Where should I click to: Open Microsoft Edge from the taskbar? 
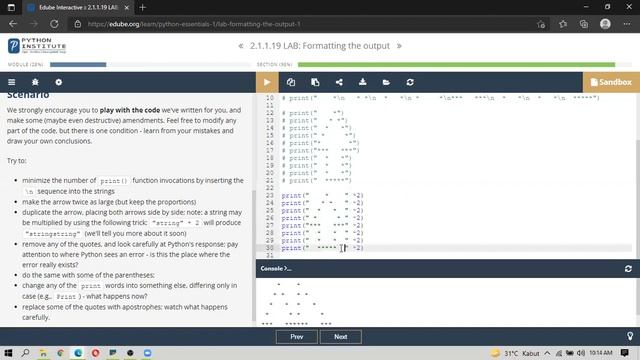tap(78, 353)
